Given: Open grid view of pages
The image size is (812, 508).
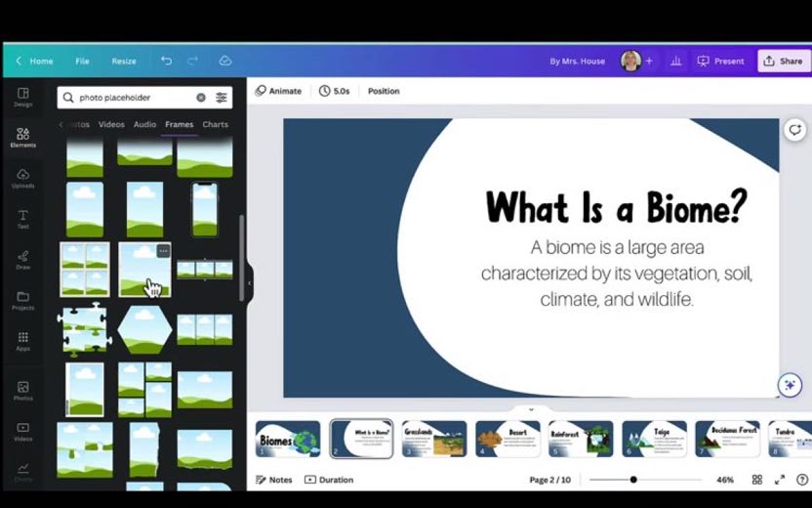Looking at the screenshot, I should (x=757, y=480).
